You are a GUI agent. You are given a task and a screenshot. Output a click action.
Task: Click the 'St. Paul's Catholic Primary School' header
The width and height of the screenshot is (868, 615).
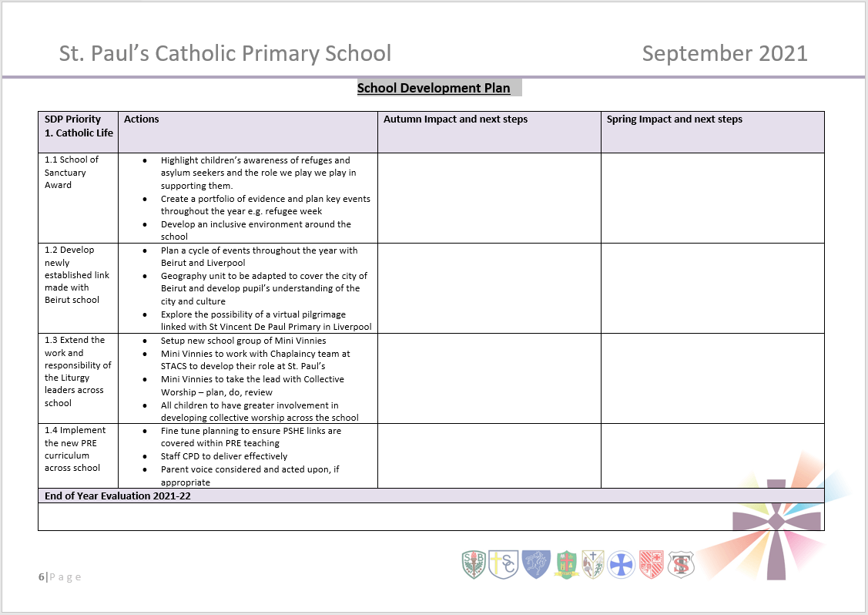226,53
